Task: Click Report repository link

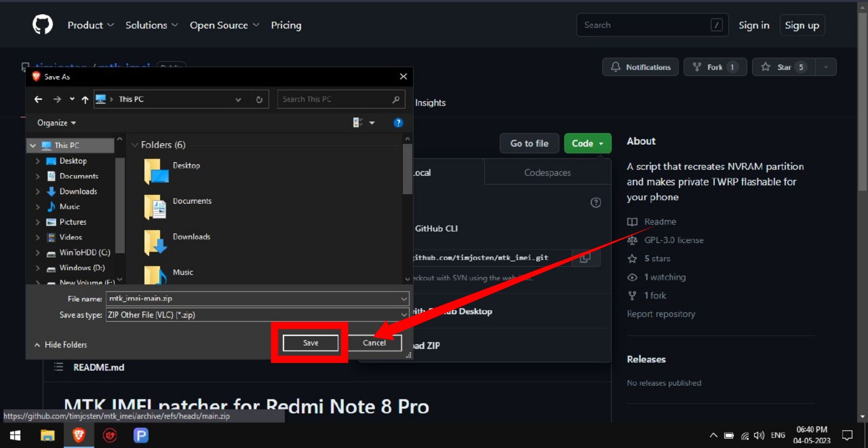Action: pos(661,314)
